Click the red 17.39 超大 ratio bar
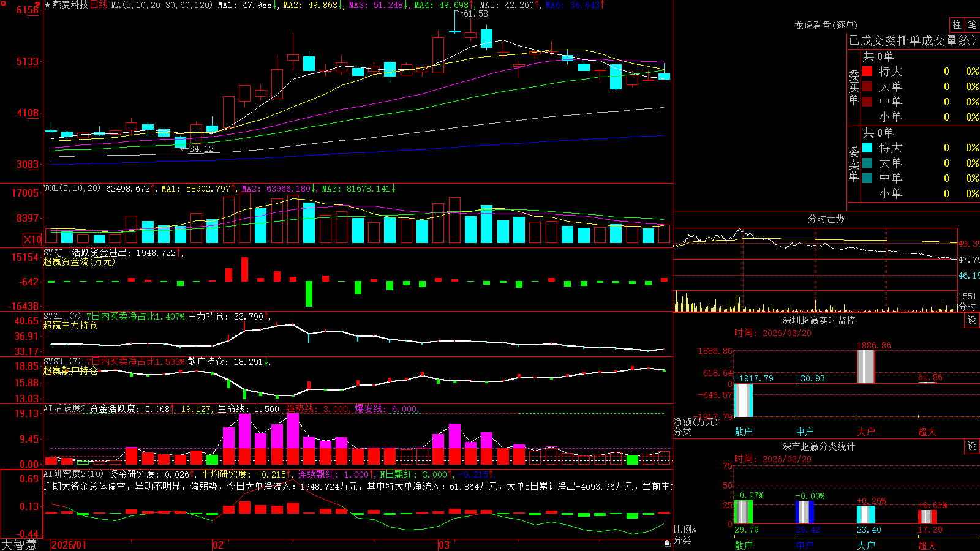980x551 pixels. [x=927, y=517]
